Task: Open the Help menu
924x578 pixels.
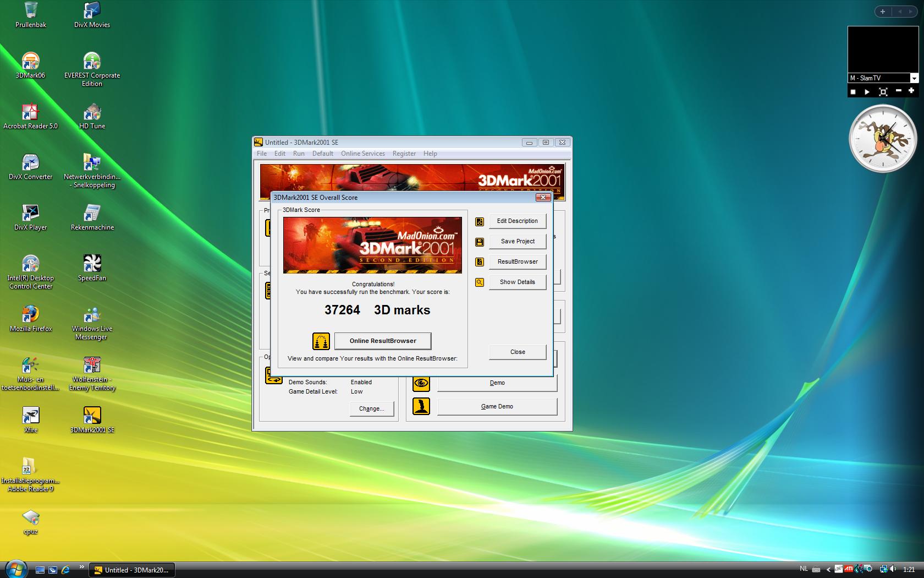Action: 430,154
